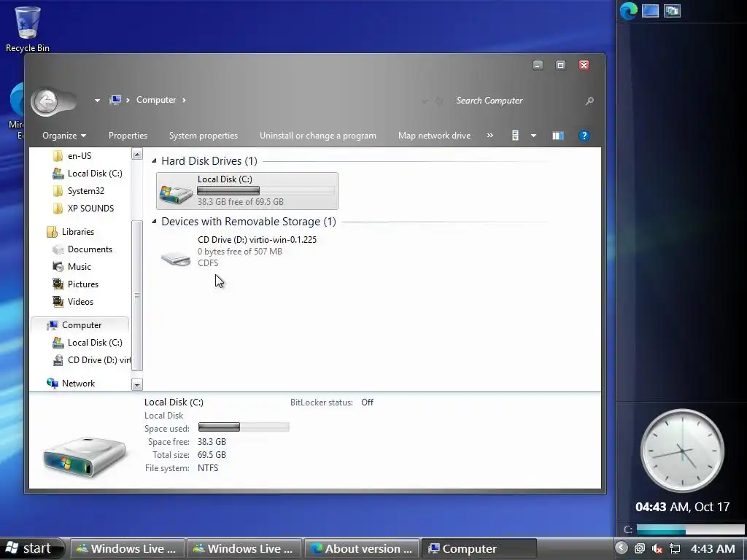The height and width of the screenshot is (560, 747).
Task: Open System32 folder in navigation pane
Action: 85,191
